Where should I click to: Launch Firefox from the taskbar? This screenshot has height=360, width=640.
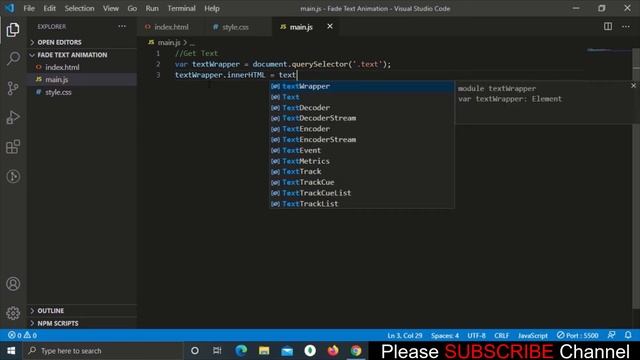[x=333, y=351]
